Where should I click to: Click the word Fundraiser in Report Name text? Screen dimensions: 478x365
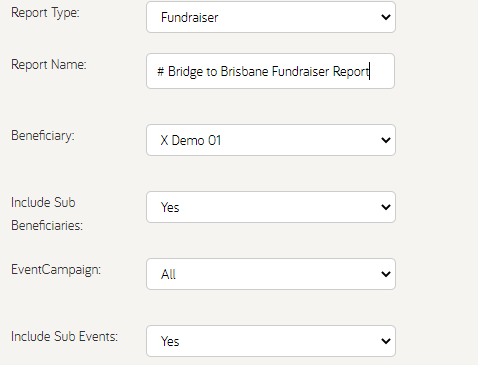300,71
